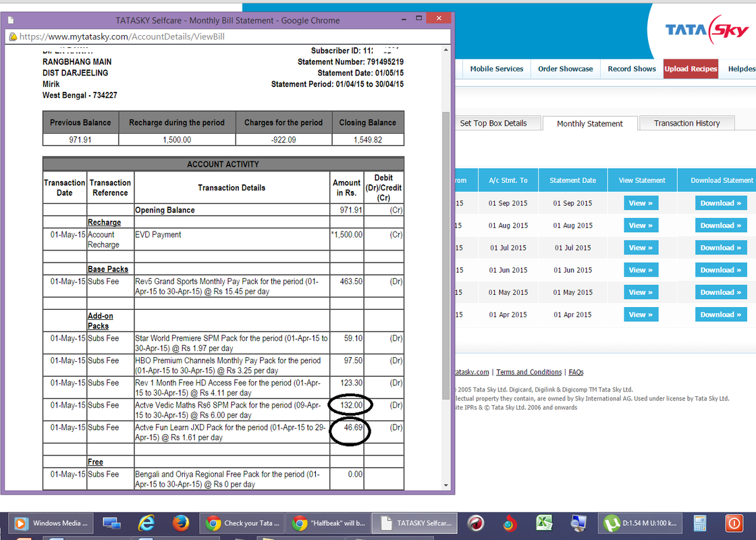Viewport: 756px width, 540px height.
Task: Minimize the Monthly Bill Statement popup
Action: [x=404, y=19]
